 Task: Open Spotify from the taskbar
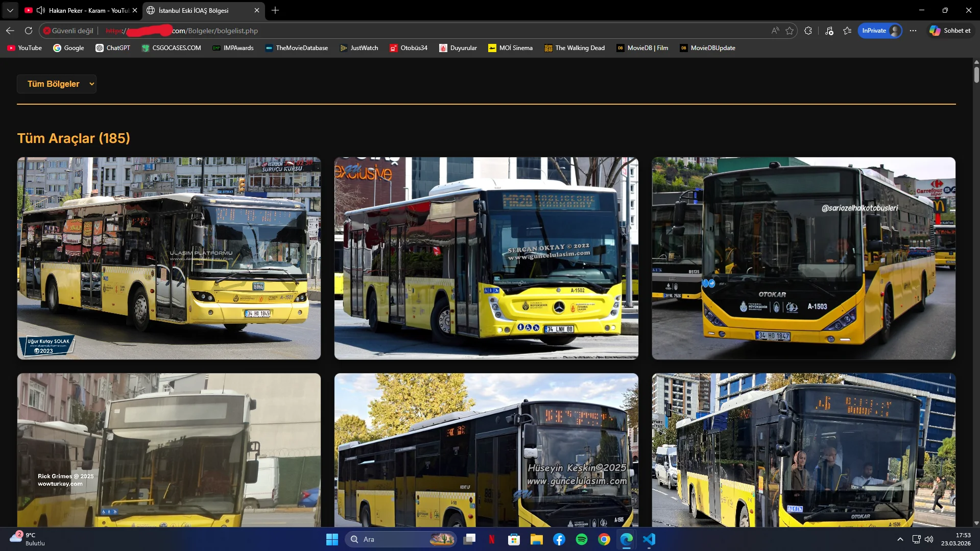[581, 539]
